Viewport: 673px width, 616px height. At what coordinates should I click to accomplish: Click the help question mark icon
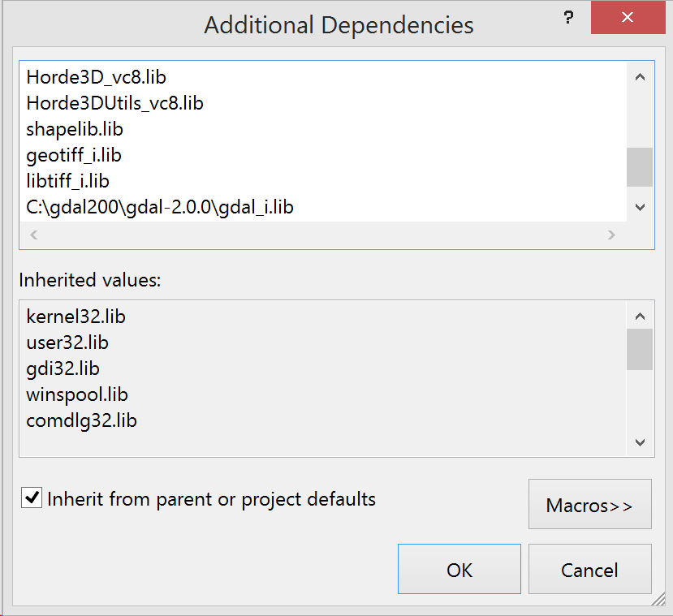(x=568, y=18)
